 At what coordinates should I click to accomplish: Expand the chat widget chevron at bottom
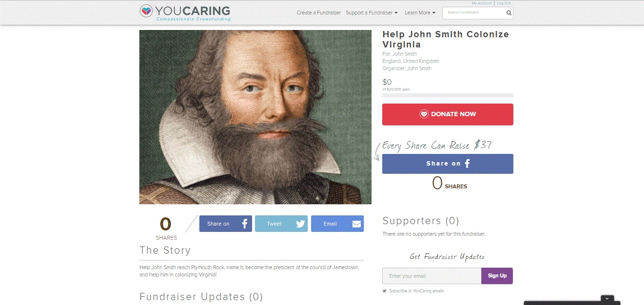(x=607, y=299)
